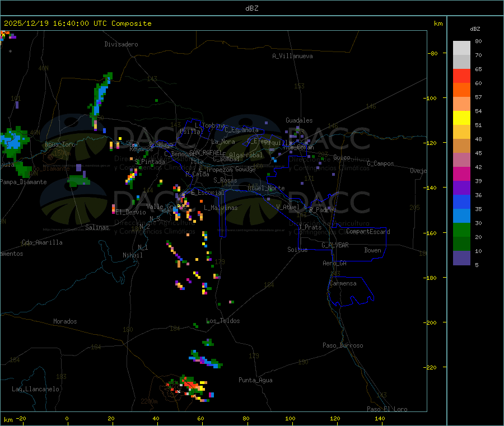Click the Punta_Agua location label
This screenshot has width=504, height=426.
coord(255,380)
